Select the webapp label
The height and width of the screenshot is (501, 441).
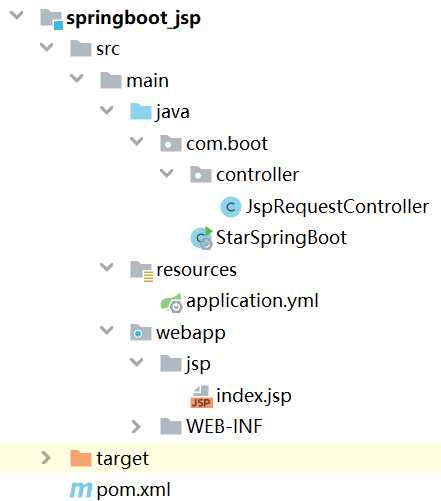[x=191, y=333]
